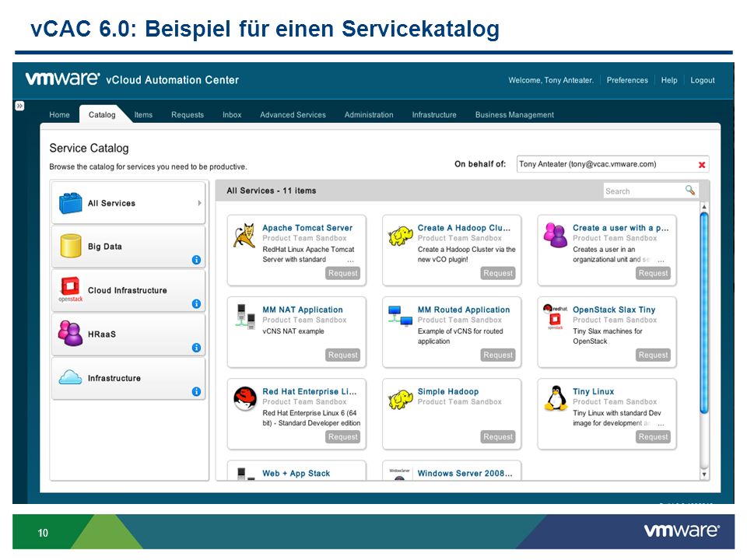Go to the Inbox tab

pos(232,115)
